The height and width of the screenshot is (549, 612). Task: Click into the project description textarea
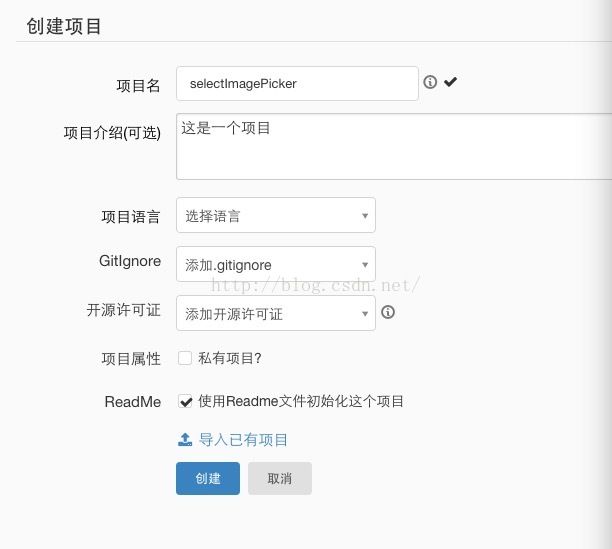click(x=394, y=146)
